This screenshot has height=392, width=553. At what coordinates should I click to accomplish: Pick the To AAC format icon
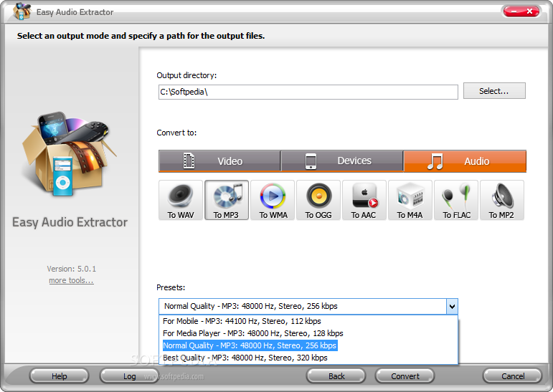click(x=364, y=200)
